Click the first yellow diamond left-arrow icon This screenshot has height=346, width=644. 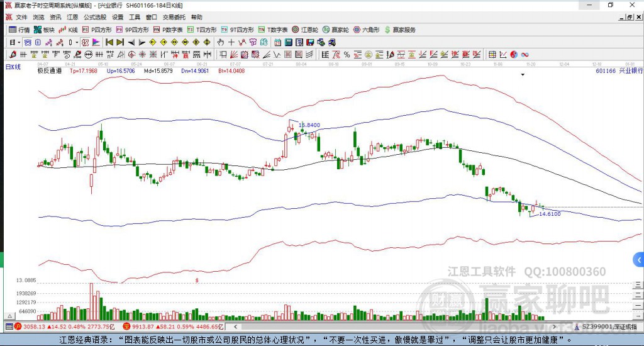(x=152, y=42)
